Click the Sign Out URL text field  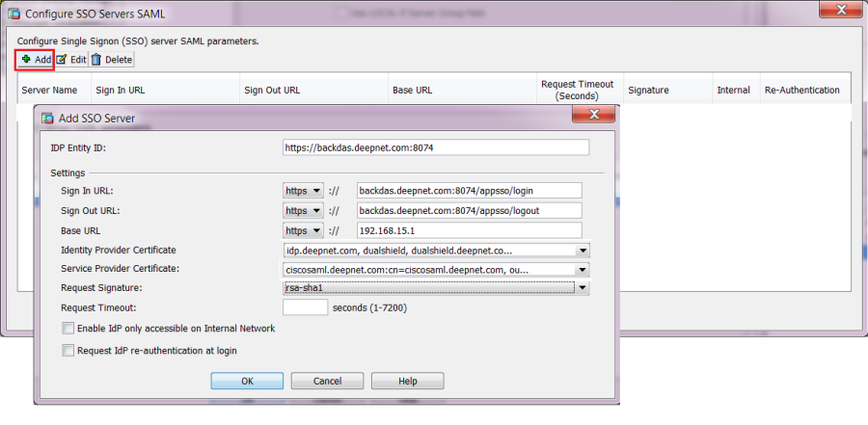470,211
